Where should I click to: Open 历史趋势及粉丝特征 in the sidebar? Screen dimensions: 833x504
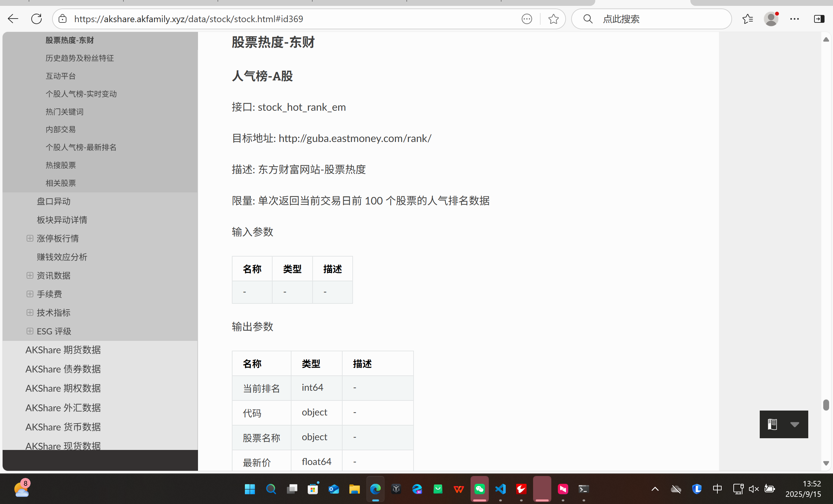tap(79, 58)
